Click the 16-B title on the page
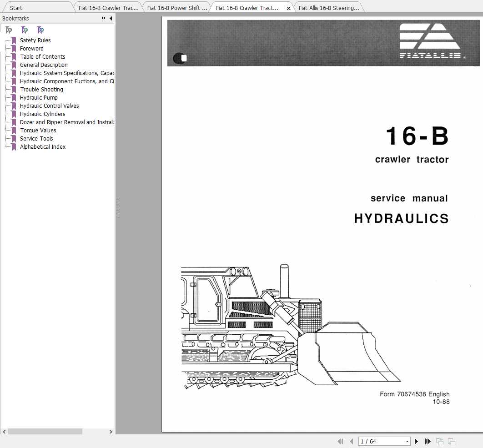The width and height of the screenshot is (483, 448). [x=417, y=136]
